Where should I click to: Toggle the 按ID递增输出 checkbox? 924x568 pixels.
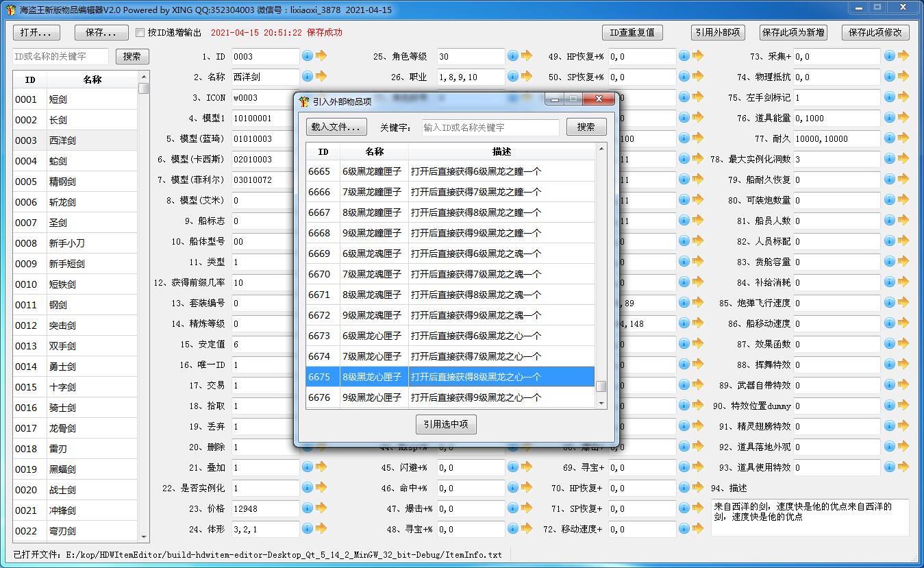(x=140, y=32)
